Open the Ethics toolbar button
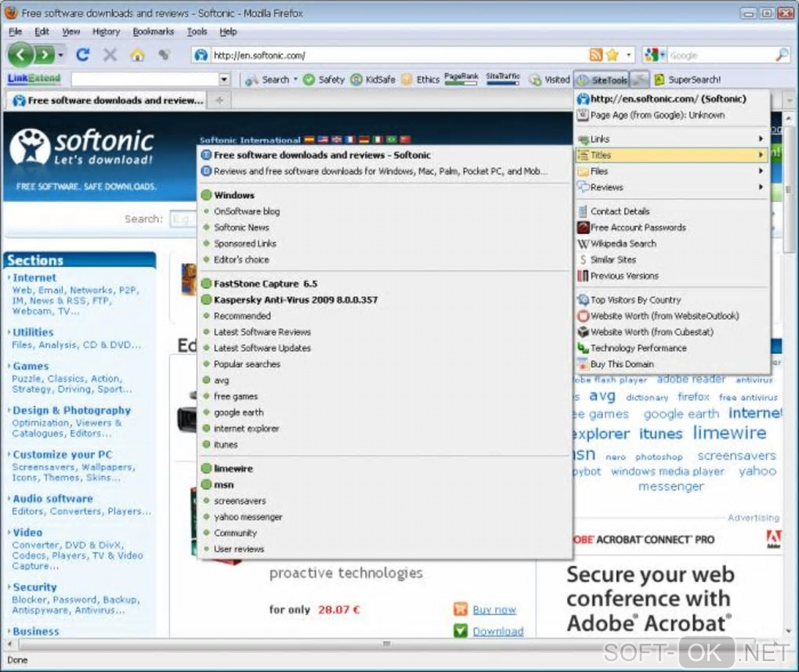The image size is (799, 672). click(421, 79)
